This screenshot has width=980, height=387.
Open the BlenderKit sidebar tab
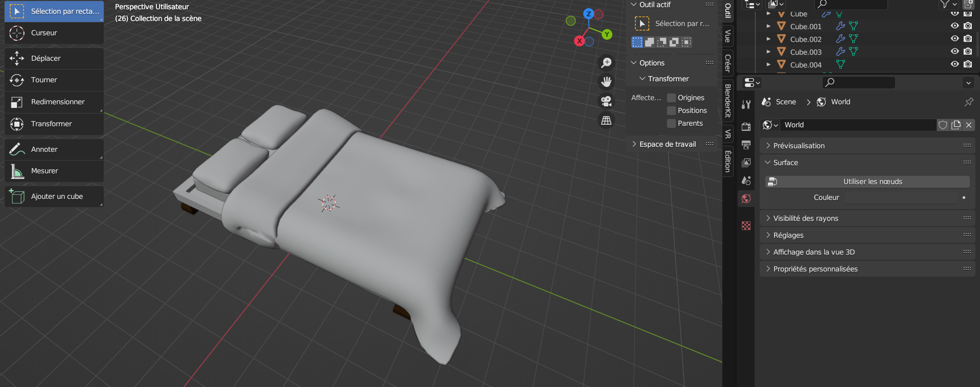[728, 101]
